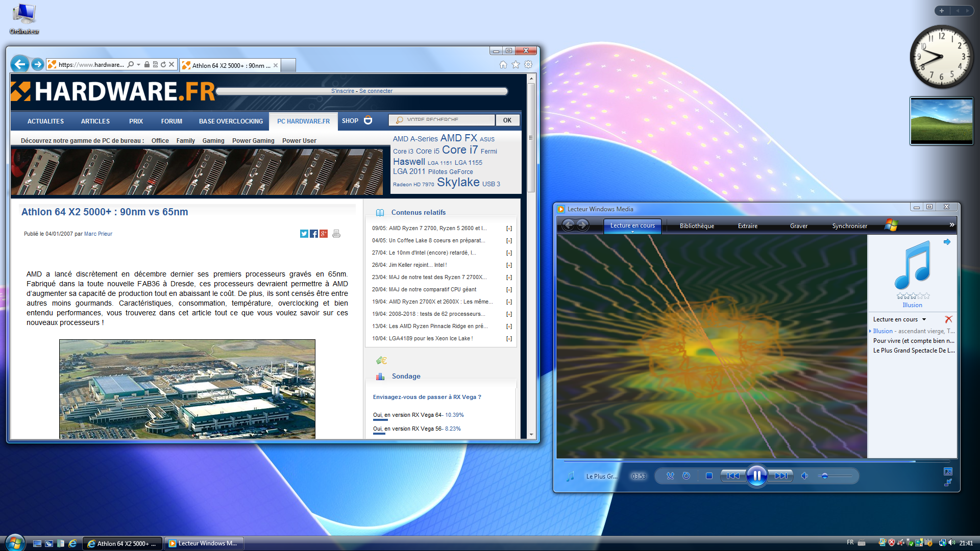Adjust the media player volume slider
The height and width of the screenshot is (551, 980).
tap(825, 475)
